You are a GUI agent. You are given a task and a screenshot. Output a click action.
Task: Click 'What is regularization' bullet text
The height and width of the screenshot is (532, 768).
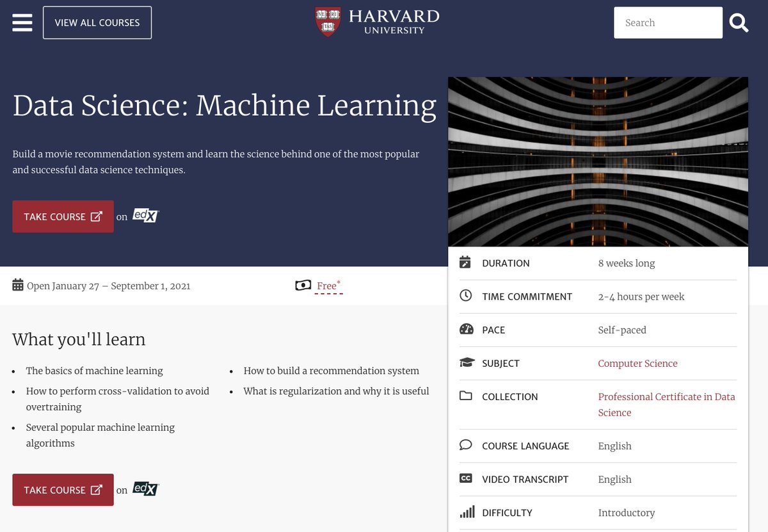pyautogui.click(x=336, y=391)
